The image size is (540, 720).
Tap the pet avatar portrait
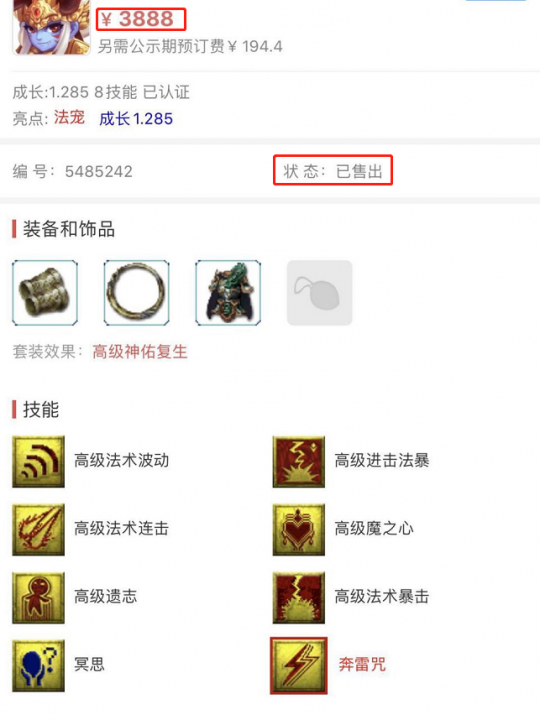[51, 28]
